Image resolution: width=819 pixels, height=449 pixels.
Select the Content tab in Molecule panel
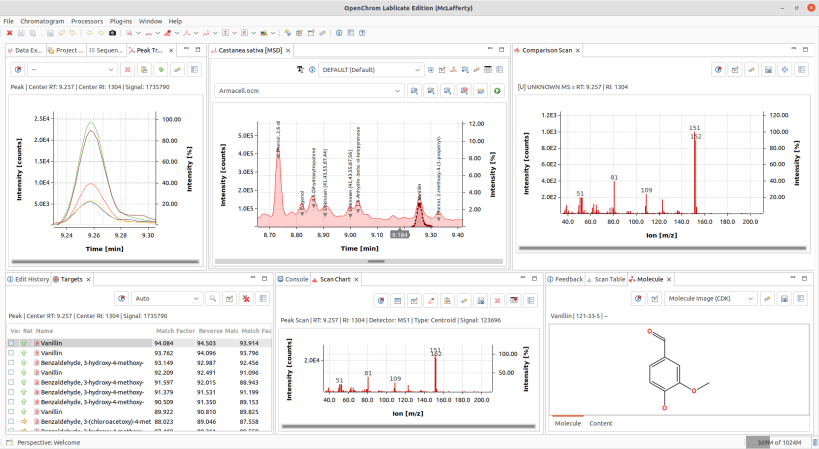click(x=601, y=423)
